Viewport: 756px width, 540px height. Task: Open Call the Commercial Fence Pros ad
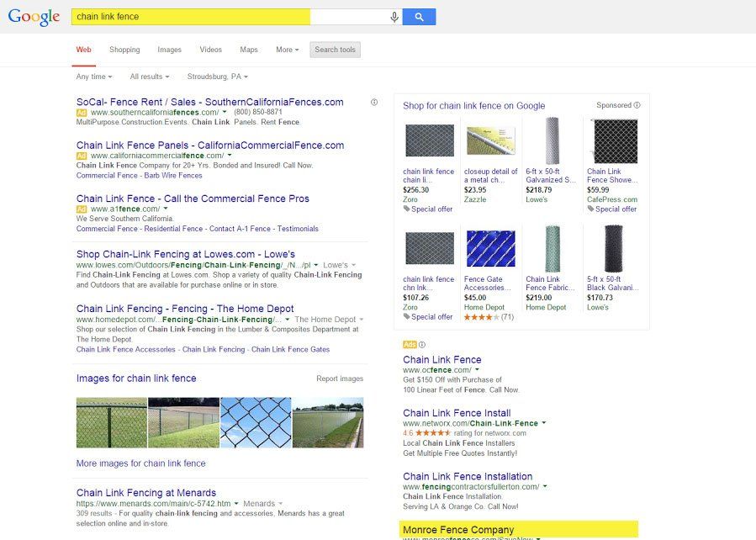tap(193, 199)
